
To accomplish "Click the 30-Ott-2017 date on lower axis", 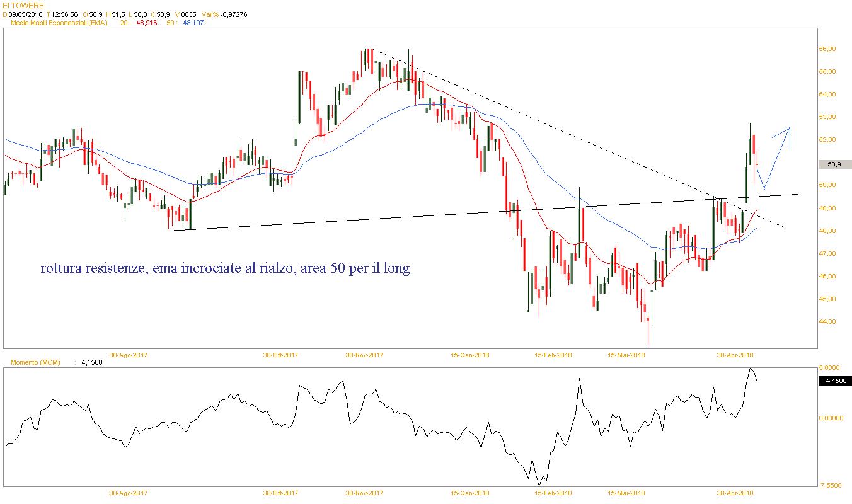I will (x=281, y=493).
